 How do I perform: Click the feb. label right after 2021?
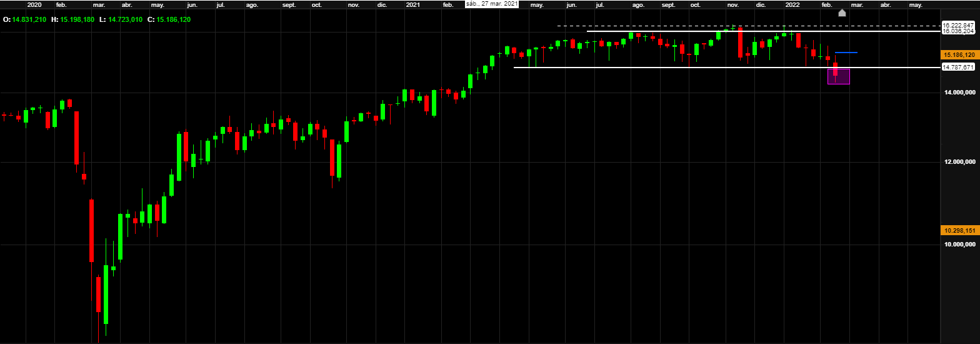[447, 4]
